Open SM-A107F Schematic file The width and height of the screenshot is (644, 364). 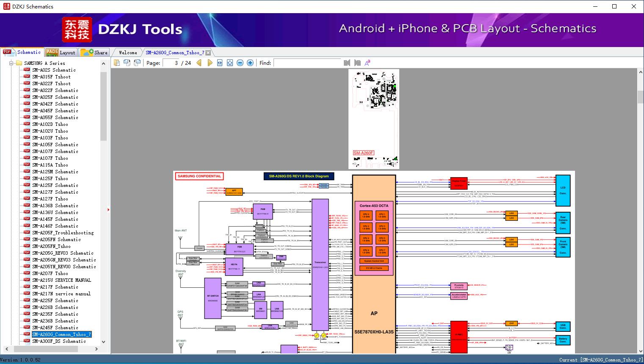tap(55, 151)
